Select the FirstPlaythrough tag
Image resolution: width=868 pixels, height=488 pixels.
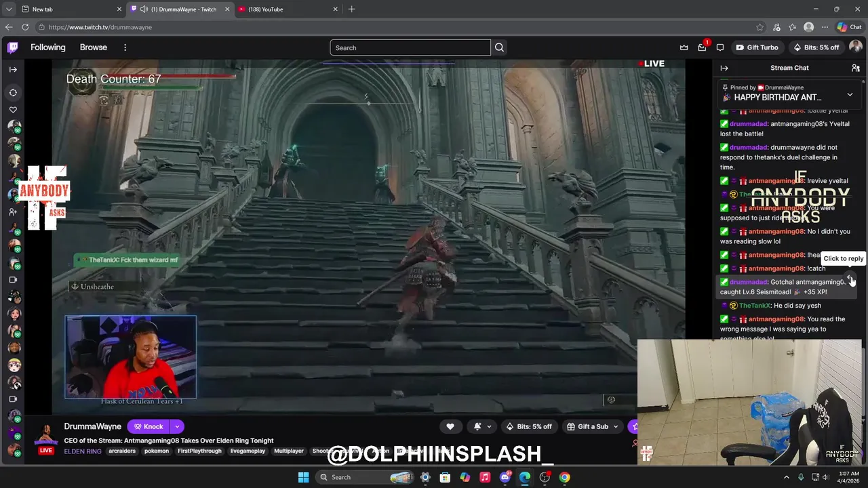(199, 451)
